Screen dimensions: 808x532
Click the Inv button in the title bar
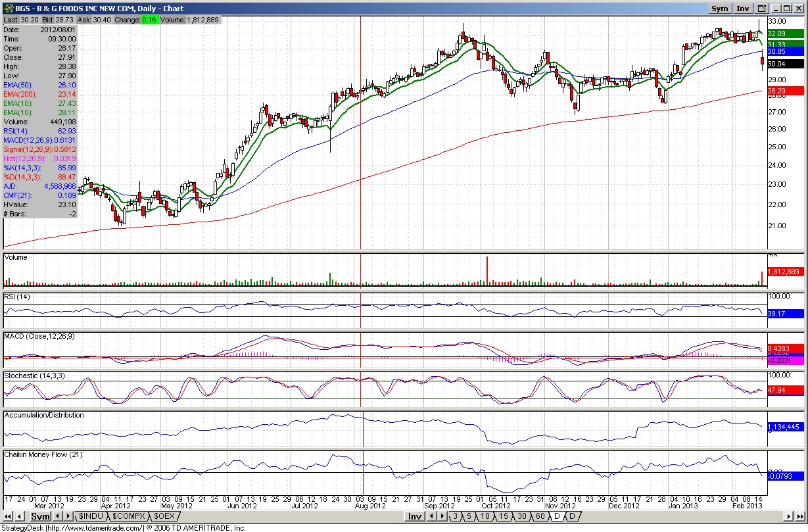click(x=743, y=9)
